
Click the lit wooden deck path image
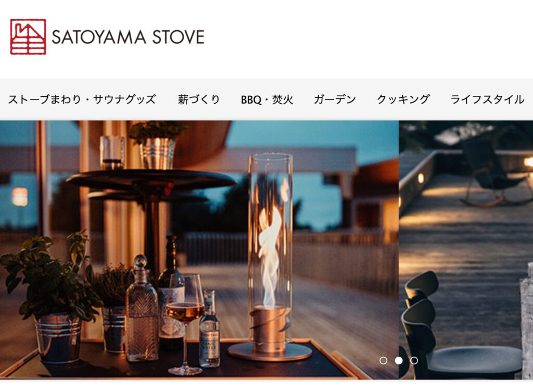tap(466, 250)
